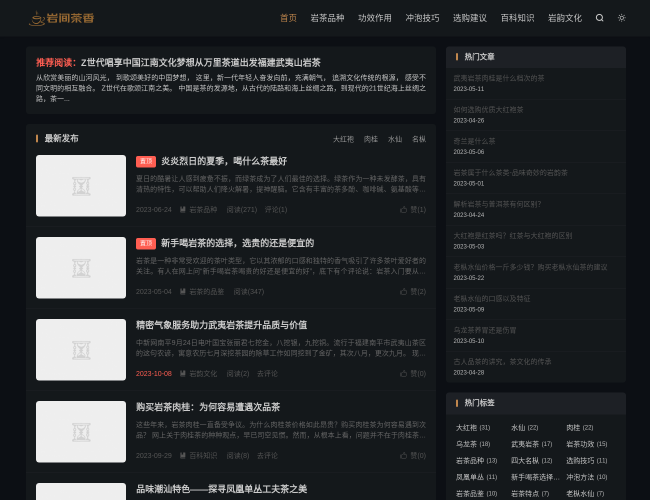This screenshot has width=650, height=500.
Task: Like the 新手喝岩茶的选择 article thumbs-up
Action: [413, 292]
